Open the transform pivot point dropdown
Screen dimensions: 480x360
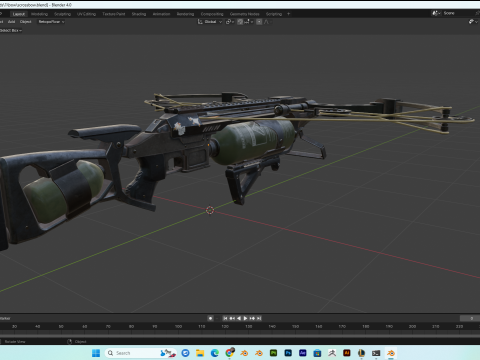coord(230,22)
